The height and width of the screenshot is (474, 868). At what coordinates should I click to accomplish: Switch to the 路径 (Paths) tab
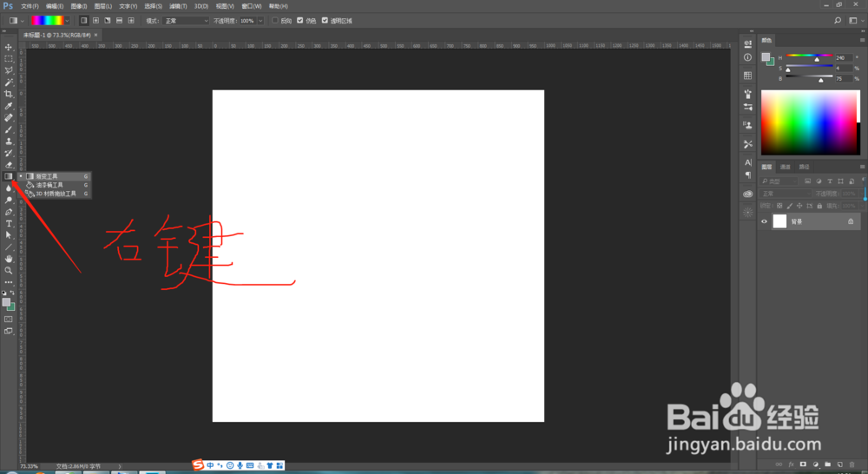(804, 167)
